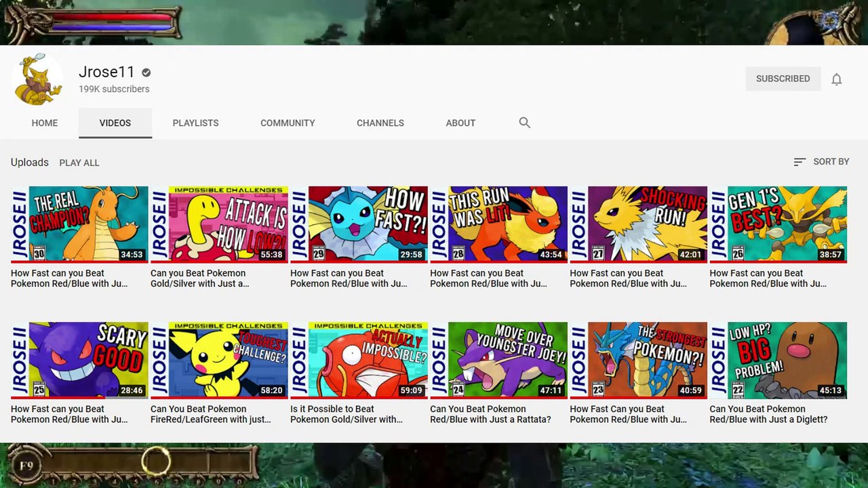Switch to the PLAYLISTS tab

click(195, 123)
